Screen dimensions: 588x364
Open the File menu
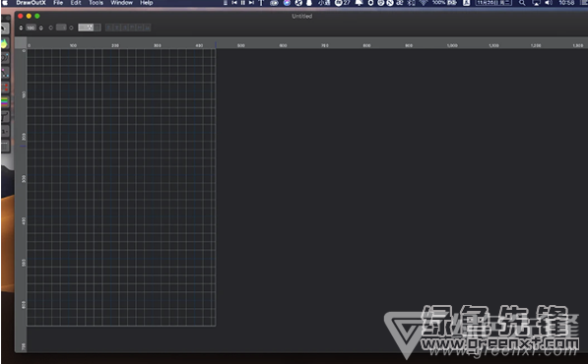click(x=58, y=3)
